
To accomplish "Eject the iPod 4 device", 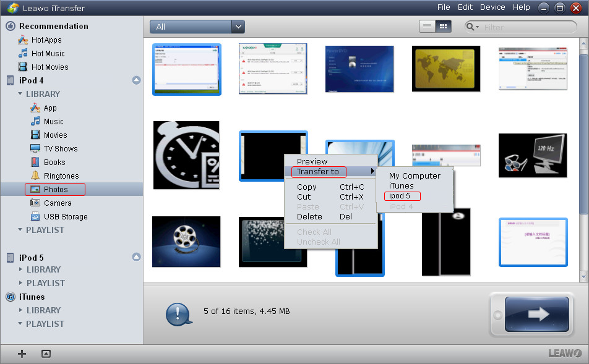I will (136, 80).
